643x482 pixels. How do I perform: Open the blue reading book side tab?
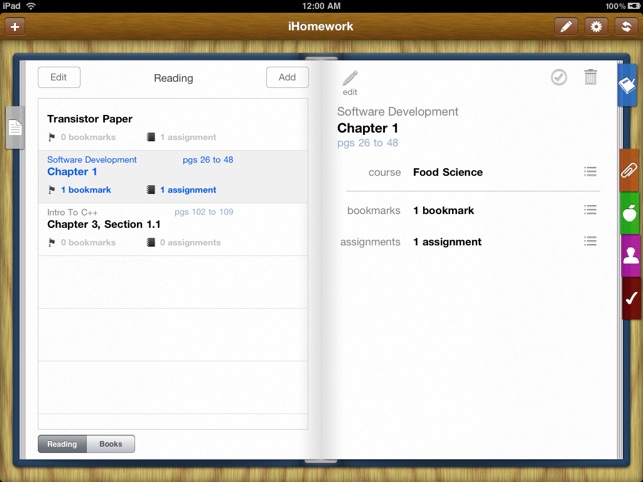pos(627,85)
